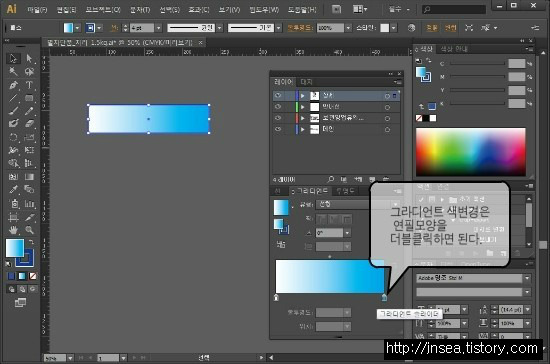Image resolution: width=550 pixels, height=364 pixels.
Task: Select the Scale tool
Action: click(29, 137)
